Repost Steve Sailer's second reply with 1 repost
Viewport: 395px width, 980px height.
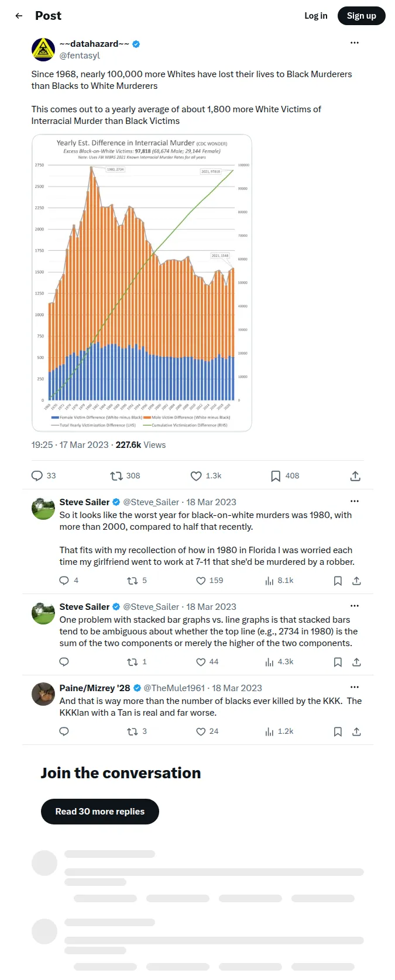[x=132, y=662]
